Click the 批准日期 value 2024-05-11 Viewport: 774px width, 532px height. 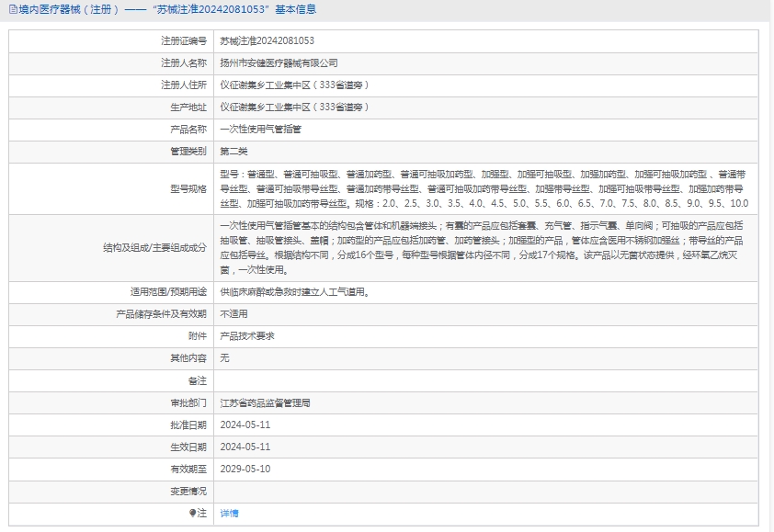pyautogui.click(x=245, y=425)
